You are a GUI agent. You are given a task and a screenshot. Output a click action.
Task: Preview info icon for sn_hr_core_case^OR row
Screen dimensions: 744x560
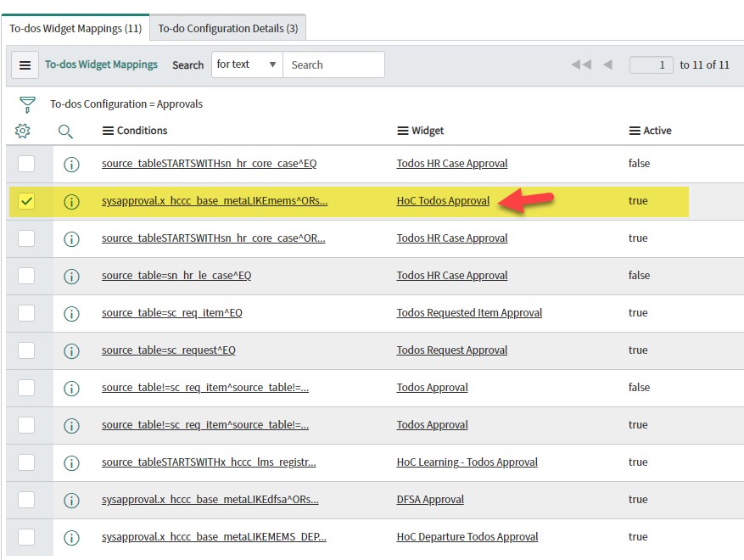click(71, 238)
